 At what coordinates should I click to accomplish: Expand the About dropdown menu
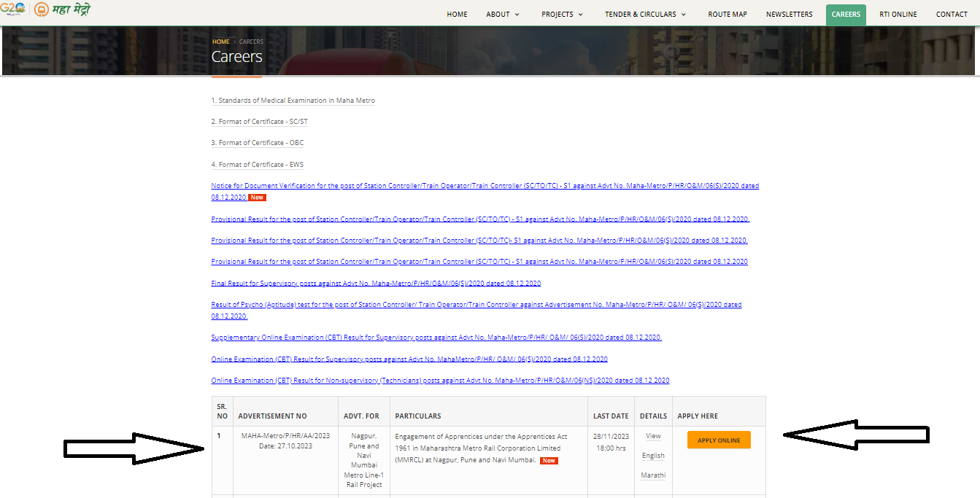[503, 15]
